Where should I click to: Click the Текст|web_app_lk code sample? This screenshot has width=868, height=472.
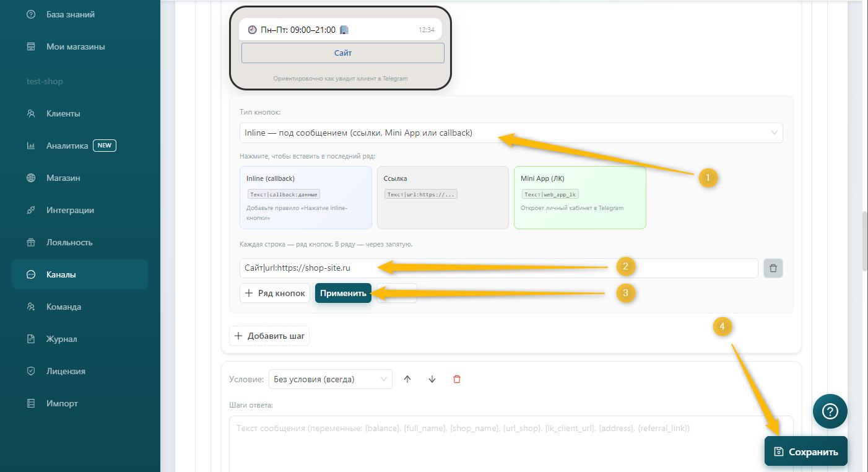[x=550, y=194]
